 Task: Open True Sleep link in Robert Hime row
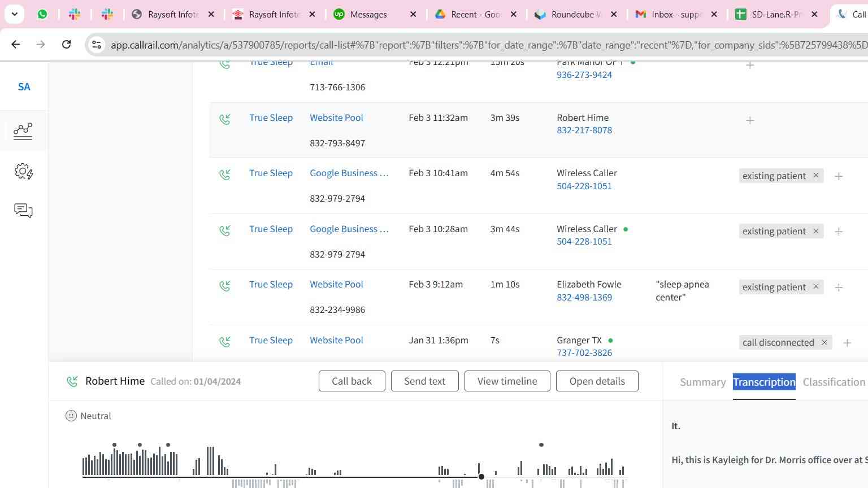(x=271, y=118)
